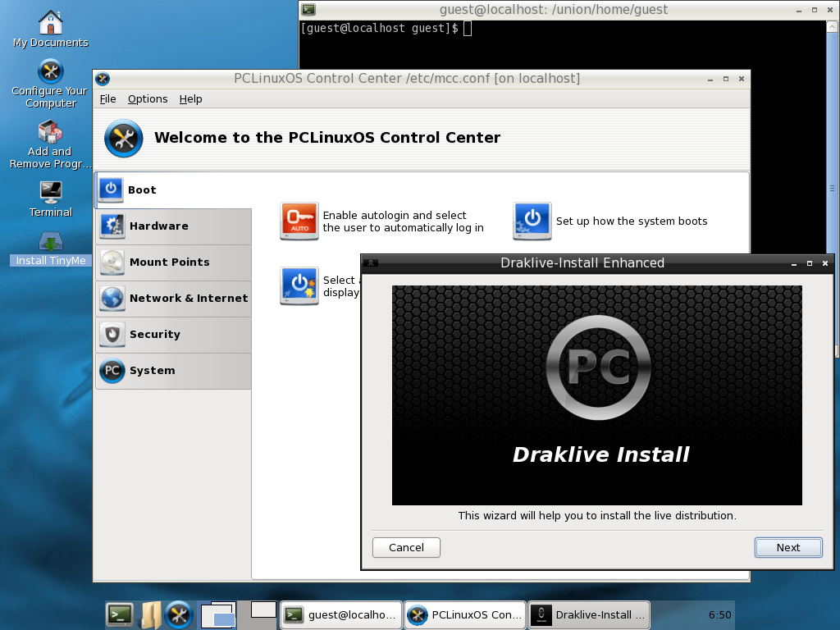This screenshot has height=630, width=840.
Task: Open the System category tab
Action: [x=173, y=370]
